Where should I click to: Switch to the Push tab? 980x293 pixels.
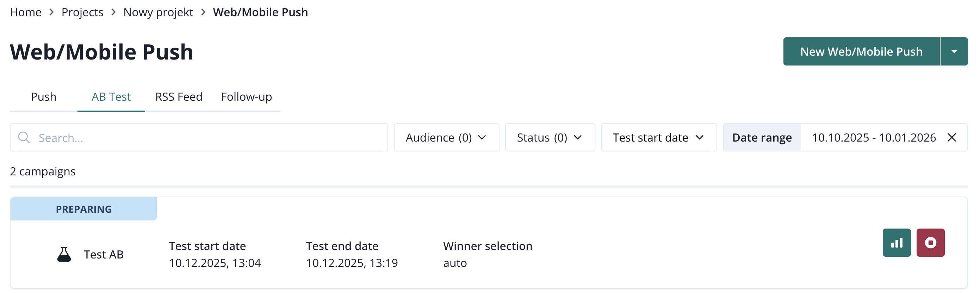[x=44, y=97]
